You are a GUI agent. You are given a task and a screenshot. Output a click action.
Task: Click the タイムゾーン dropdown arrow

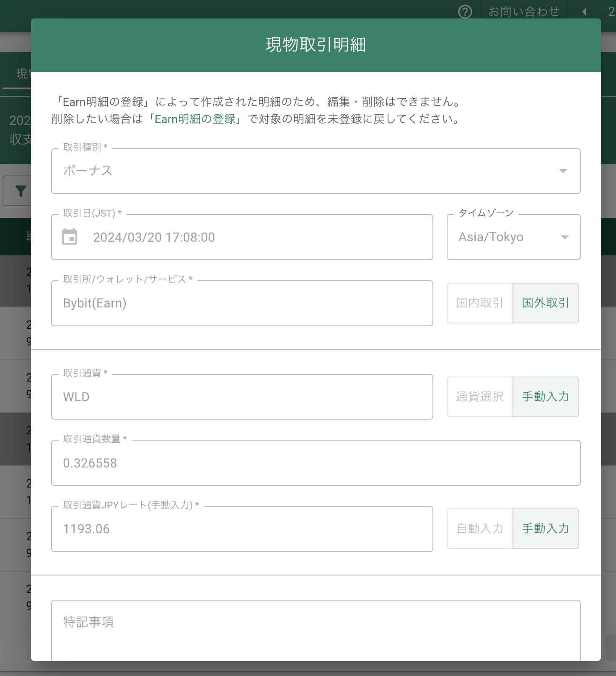564,237
